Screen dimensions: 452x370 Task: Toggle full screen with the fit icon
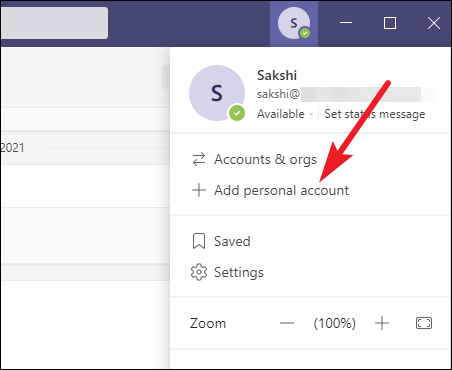point(424,323)
